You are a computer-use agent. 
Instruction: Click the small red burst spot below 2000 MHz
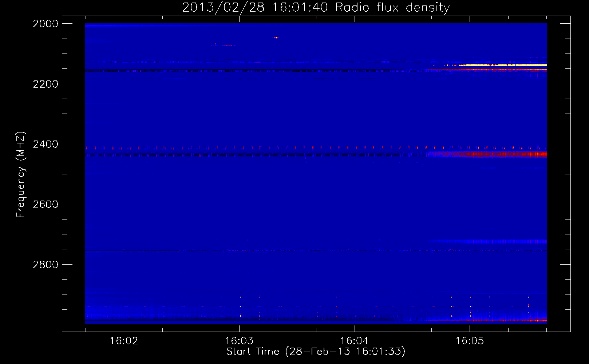tap(275, 37)
